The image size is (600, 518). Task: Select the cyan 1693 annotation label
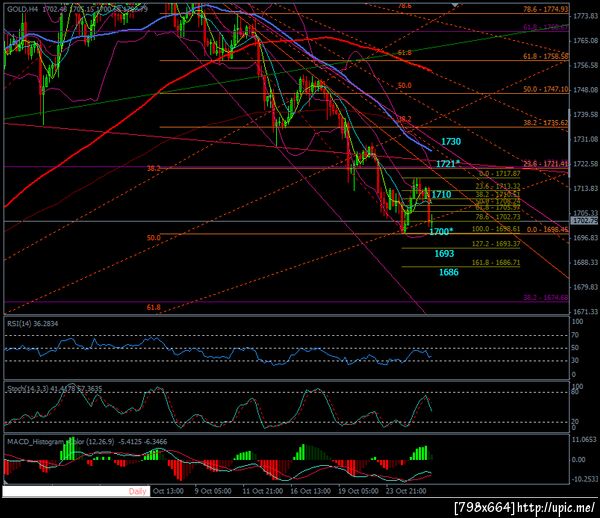(x=444, y=253)
